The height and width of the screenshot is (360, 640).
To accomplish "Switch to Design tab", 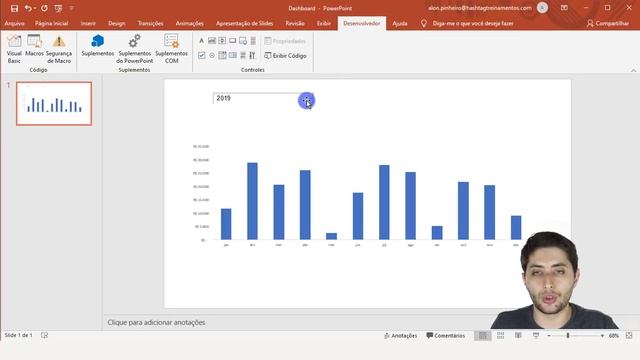I will click(x=117, y=24).
